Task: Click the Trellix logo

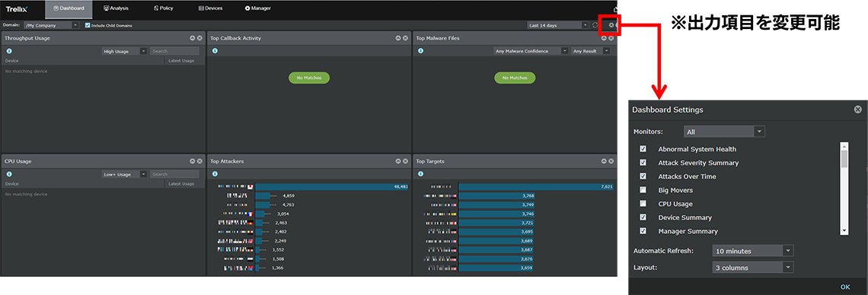Action: (x=17, y=8)
